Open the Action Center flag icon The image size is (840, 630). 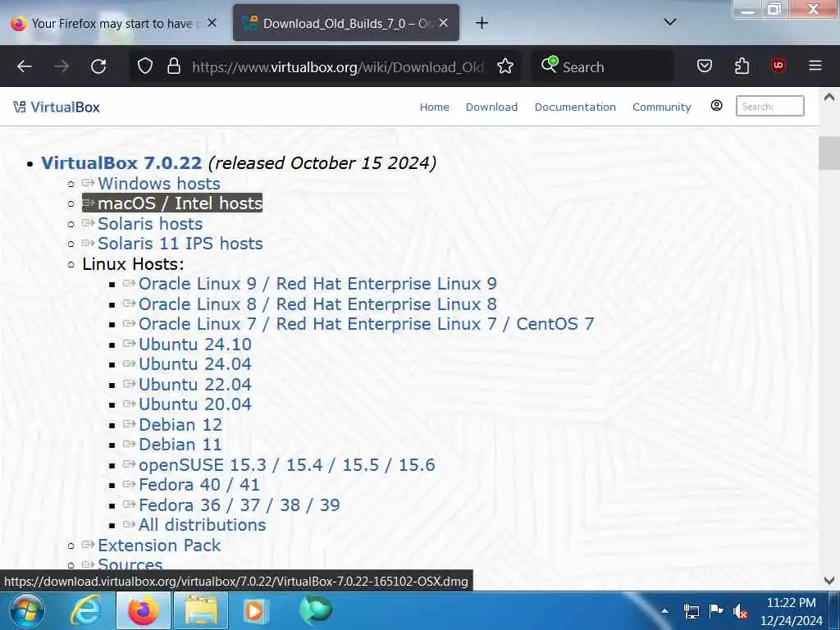[x=715, y=610]
